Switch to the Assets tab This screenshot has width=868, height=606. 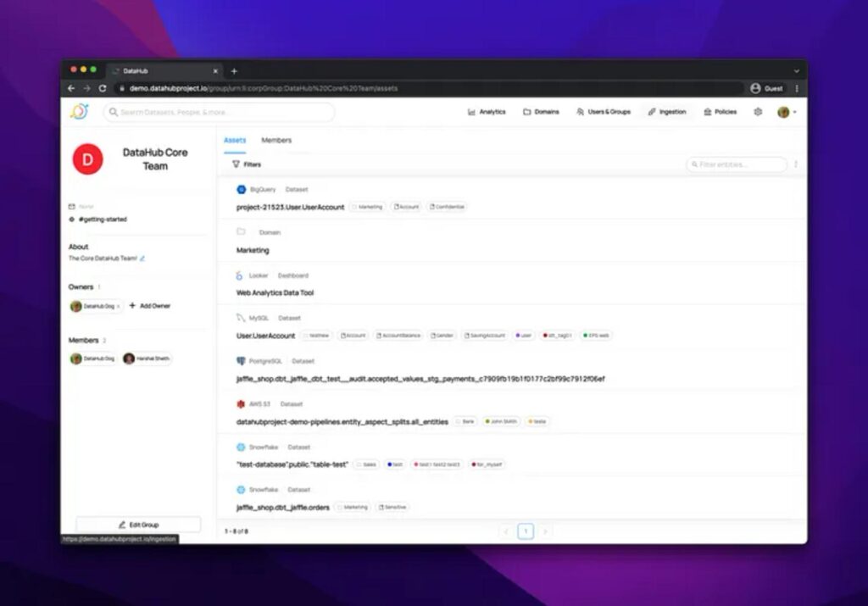pyautogui.click(x=234, y=140)
